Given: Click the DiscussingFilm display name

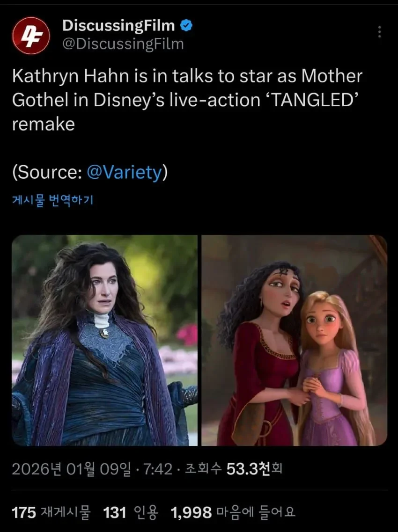Looking at the screenshot, I should 118,26.
